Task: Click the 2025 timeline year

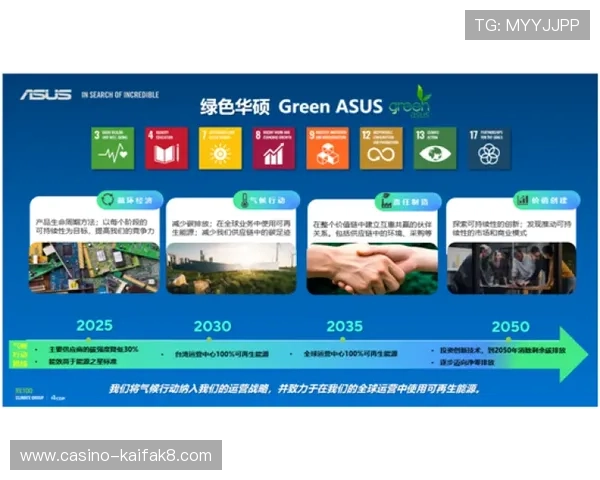Action: [95, 325]
